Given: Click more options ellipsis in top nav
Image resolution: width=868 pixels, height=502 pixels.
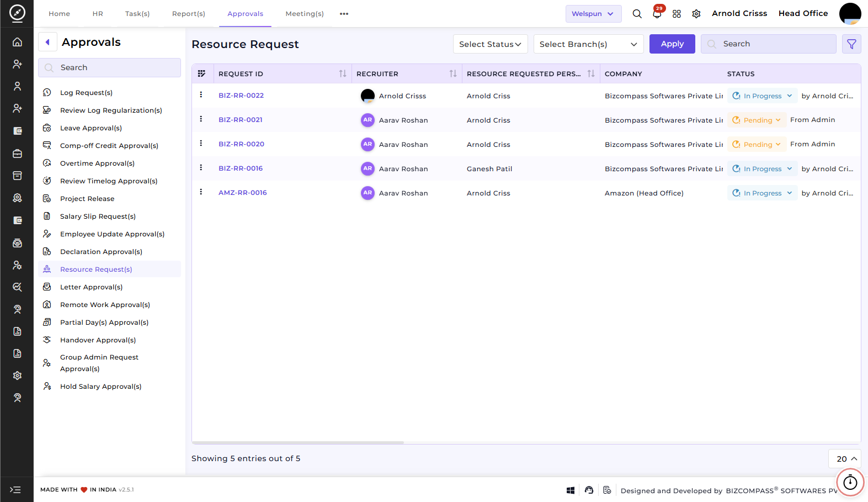Looking at the screenshot, I should [344, 14].
